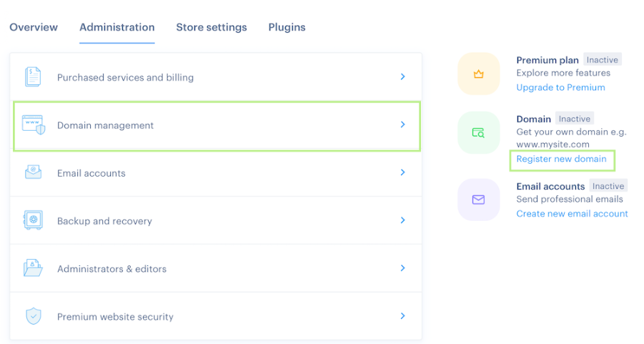Click the Purchased services and billing invoice icon
Image resolution: width=644 pixels, height=344 pixels.
tap(33, 77)
